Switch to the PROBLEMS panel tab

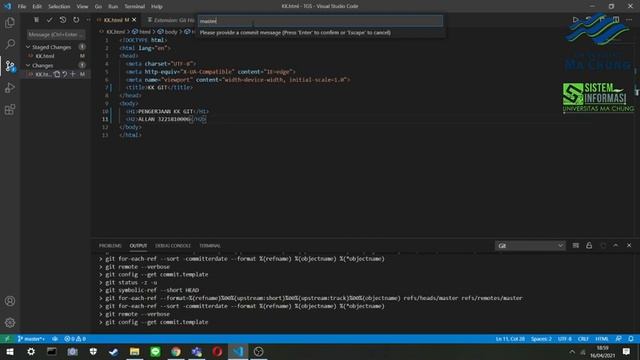(x=110, y=246)
